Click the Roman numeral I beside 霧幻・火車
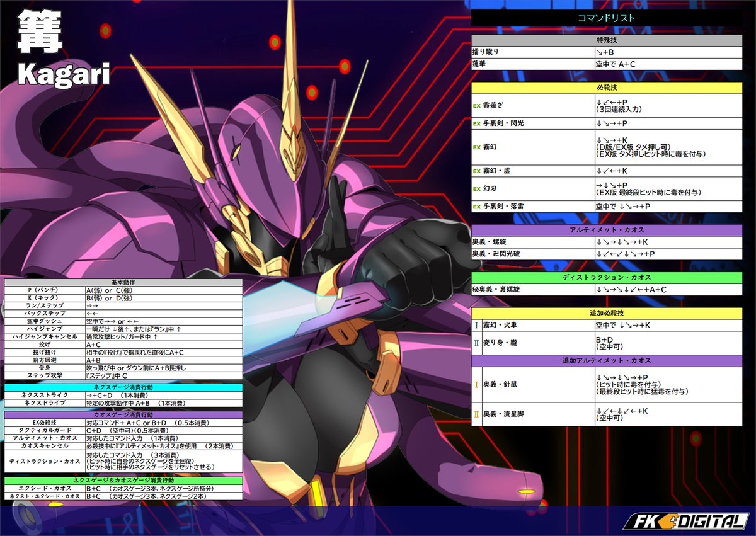The height and width of the screenshot is (536, 756). (476, 326)
